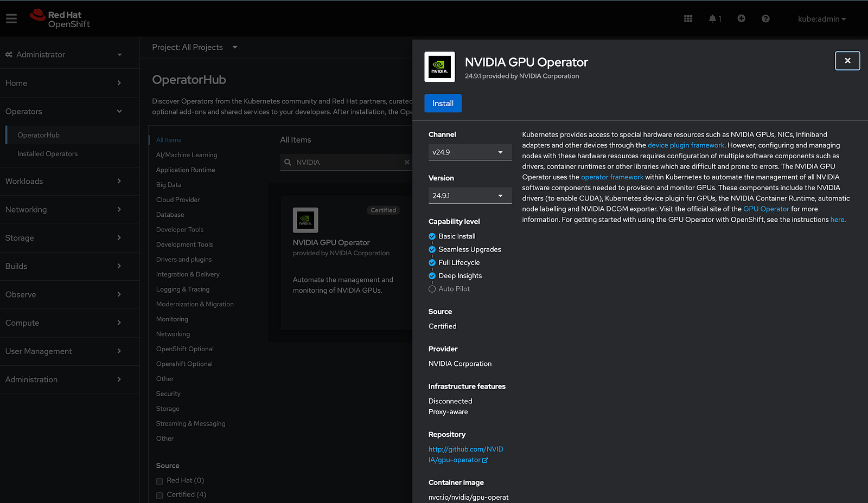
Task: Filter by Logging & Tracing category
Action: (183, 289)
